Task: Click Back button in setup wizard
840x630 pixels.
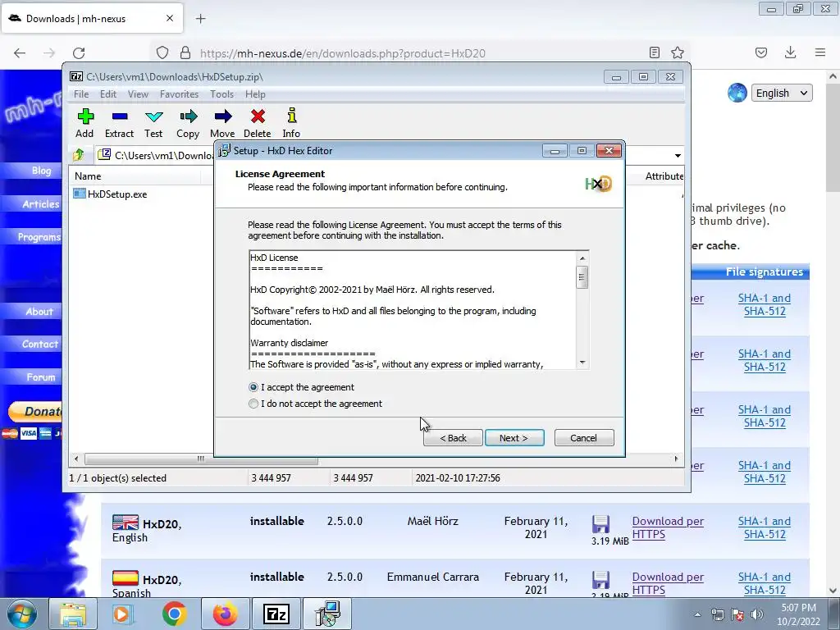Action: point(453,438)
